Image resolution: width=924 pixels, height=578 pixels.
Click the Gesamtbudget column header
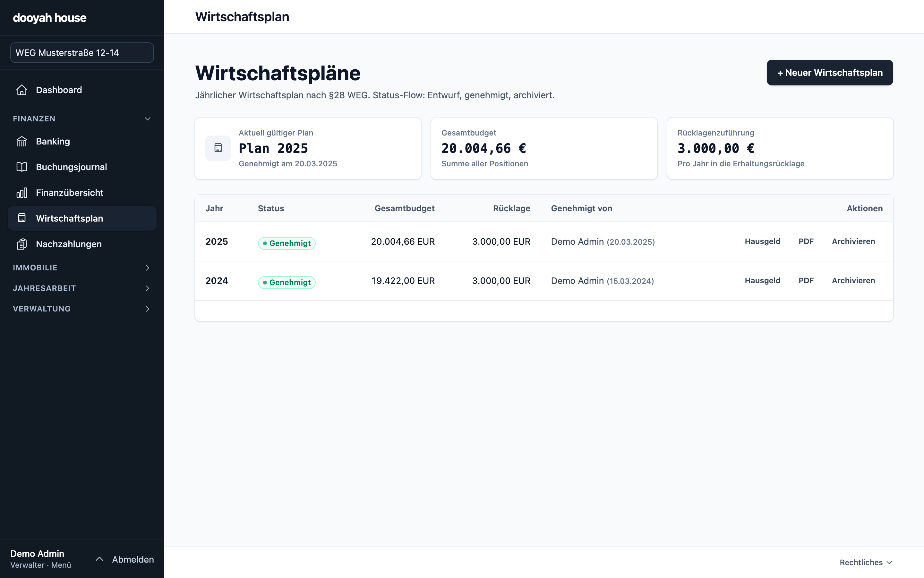click(x=404, y=208)
